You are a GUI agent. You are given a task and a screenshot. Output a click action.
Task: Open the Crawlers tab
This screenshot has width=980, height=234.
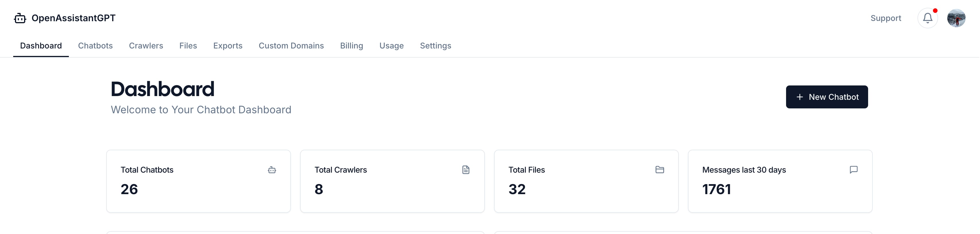coord(146,46)
